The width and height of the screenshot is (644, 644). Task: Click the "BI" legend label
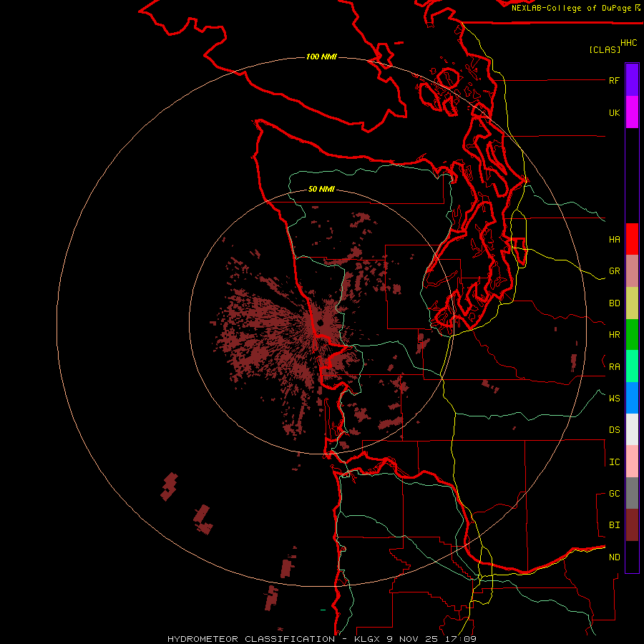click(x=614, y=525)
